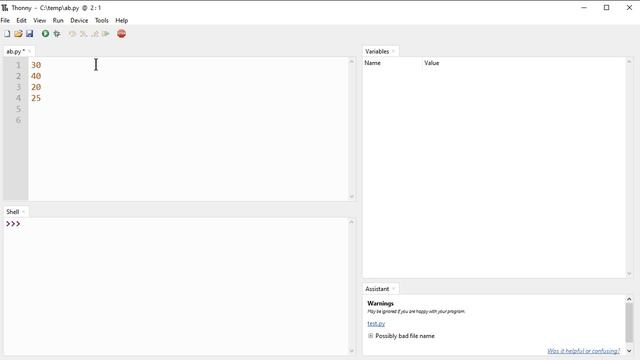The width and height of the screenshot is (640, 360).
Task: Close the Assistant panel tab
Action: (393, 289)
